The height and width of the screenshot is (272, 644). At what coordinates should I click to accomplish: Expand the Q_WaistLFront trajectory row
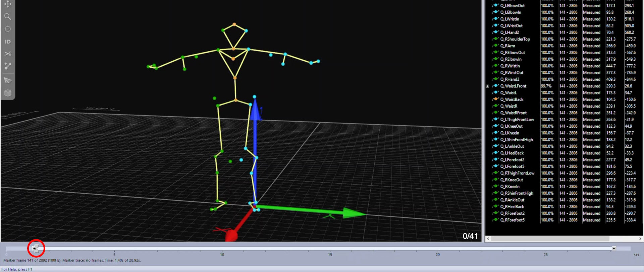[487, 86]
